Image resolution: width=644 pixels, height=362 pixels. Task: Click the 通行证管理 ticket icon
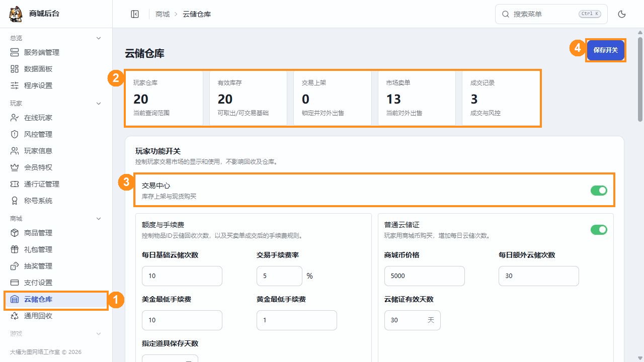pyautogui.click(x=15, y=184)
